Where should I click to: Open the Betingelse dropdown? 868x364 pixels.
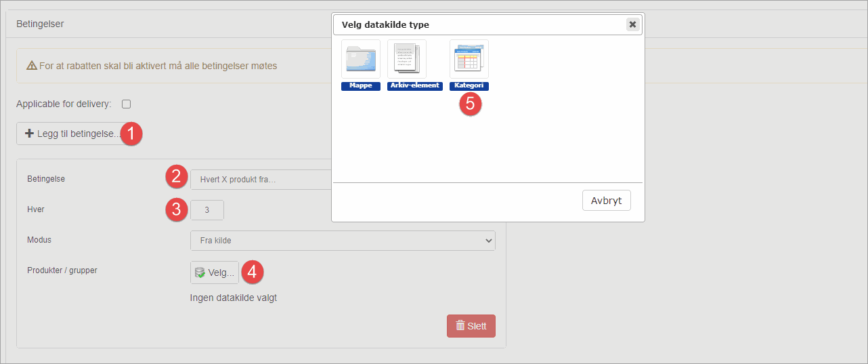coord(261,180)
